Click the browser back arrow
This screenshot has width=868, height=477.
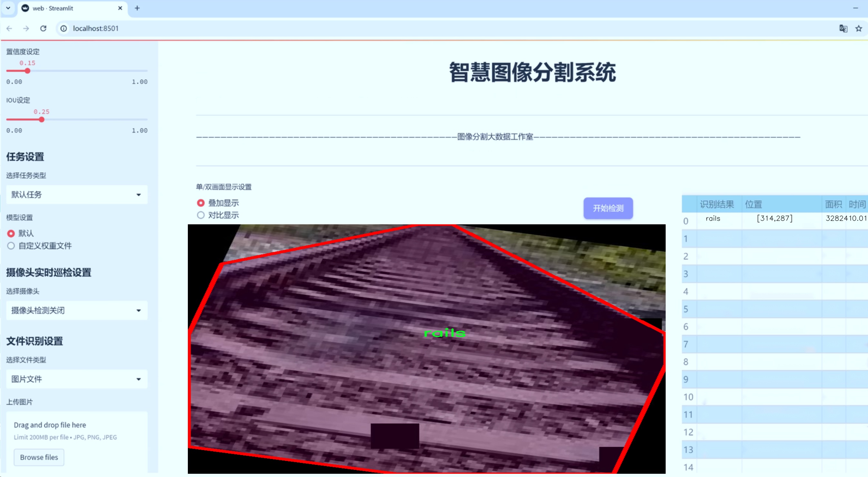click(x=9, y=28)
